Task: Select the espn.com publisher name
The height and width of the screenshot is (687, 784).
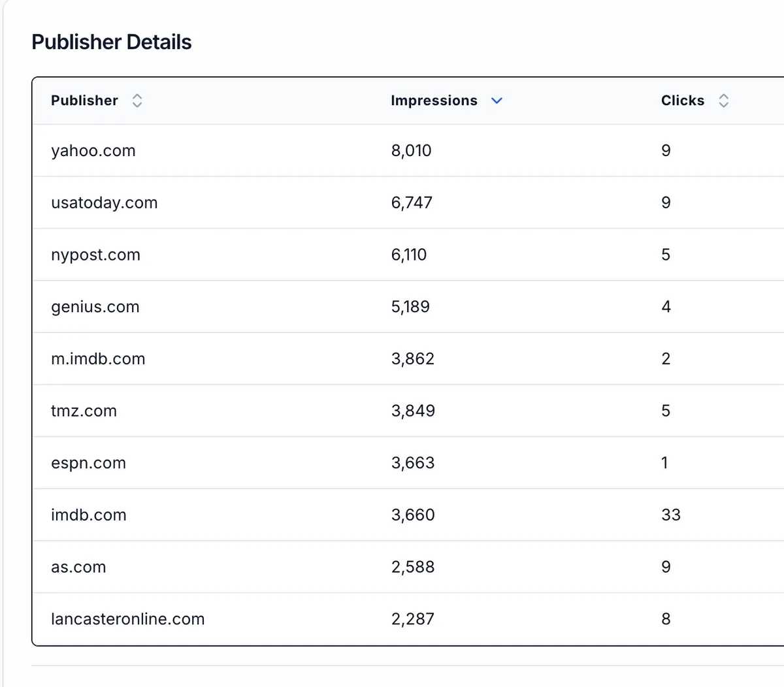Action: 88,462
